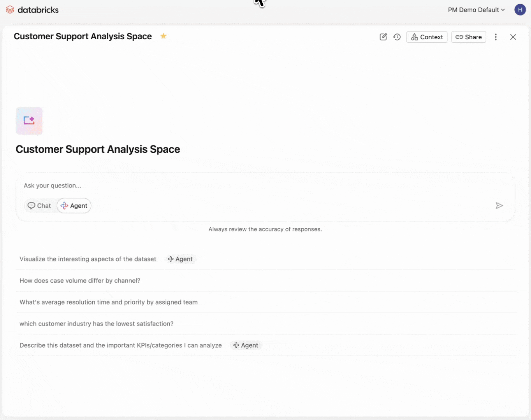Open the Context panel
531x420 pixels.
(x=427, y=37)
